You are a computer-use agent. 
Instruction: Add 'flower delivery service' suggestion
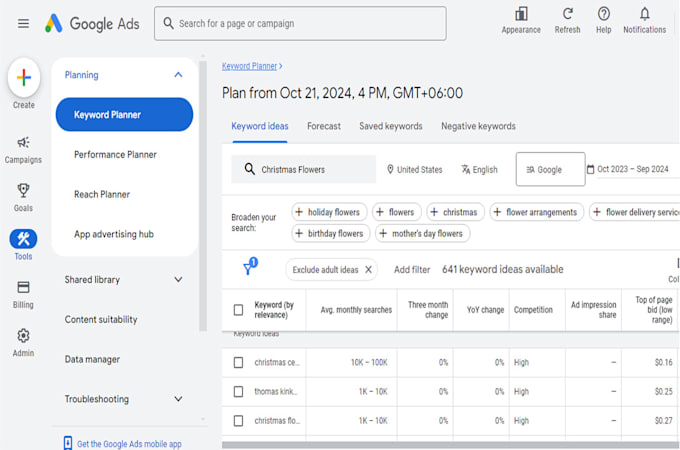pyautogui.click(x=634, y=212)
